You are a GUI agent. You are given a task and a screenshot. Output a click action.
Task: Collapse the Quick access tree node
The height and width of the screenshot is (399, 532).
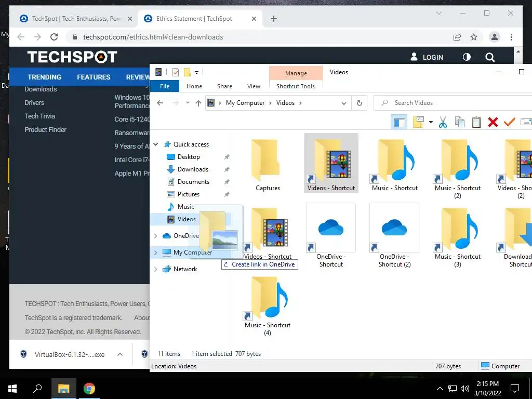pos(156,144)
